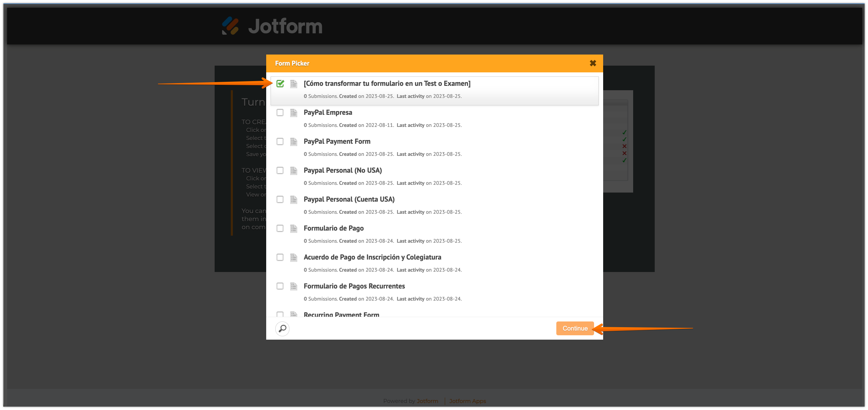This screenshot has width=868, height=410.
Task: Close the Form Picker dialog
Action: [593, 63]
